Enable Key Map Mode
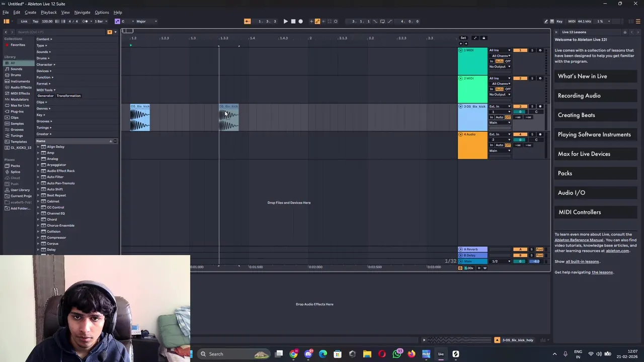The image size is (644, 362). pos(559,21)
